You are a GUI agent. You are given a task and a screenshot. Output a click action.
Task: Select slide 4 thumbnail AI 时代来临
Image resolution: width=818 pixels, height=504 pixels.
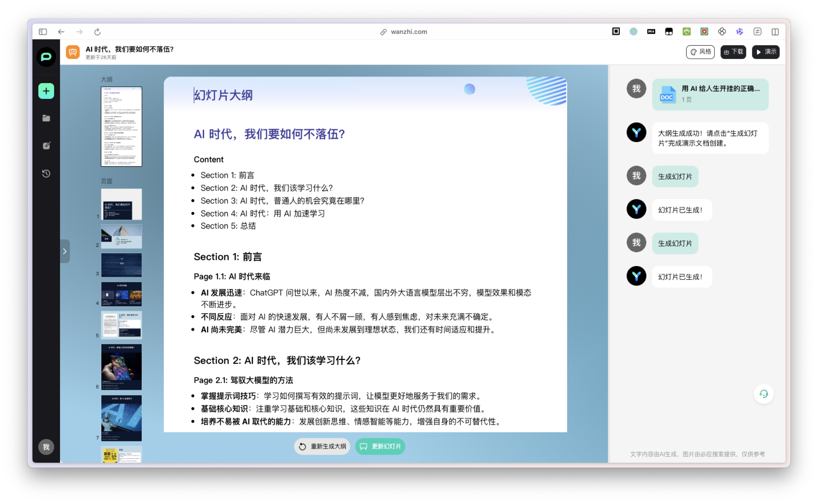121,294
